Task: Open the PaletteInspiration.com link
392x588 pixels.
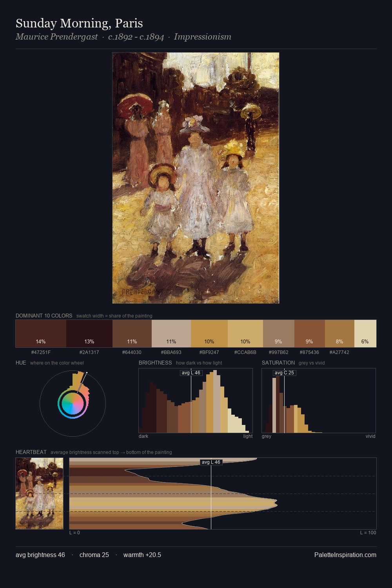Action: click(345, 555)
